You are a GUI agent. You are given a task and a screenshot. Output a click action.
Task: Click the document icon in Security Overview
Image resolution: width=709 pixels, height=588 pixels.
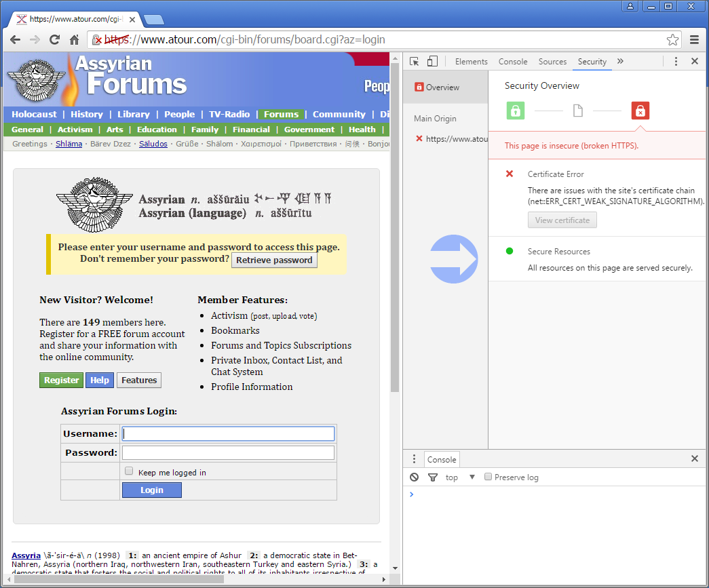[578, 111]
